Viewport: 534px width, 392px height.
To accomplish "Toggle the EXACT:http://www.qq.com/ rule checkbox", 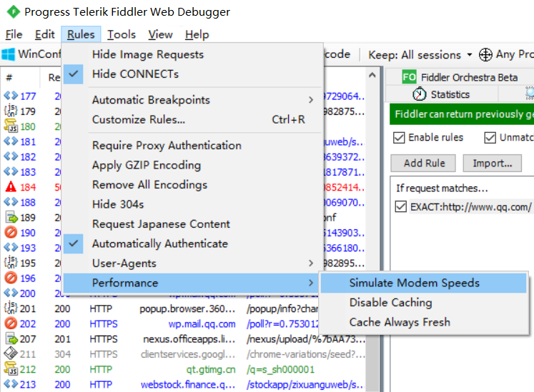I will 401,206.
